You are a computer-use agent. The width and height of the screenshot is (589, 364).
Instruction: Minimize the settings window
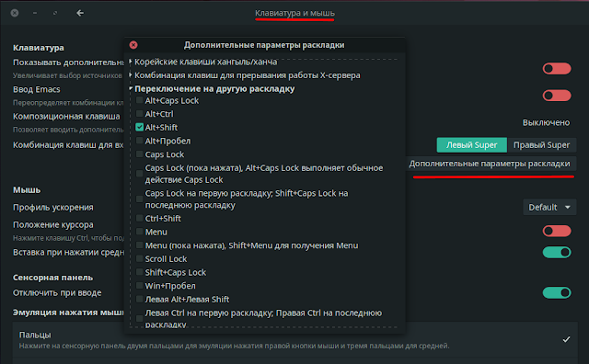(x=35, y=13)
